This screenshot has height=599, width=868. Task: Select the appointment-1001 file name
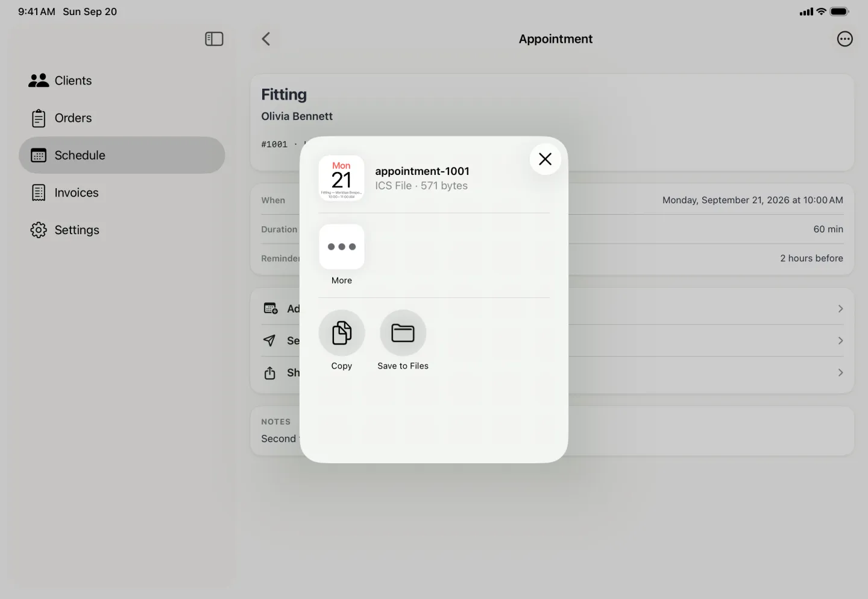coord(422,171)
